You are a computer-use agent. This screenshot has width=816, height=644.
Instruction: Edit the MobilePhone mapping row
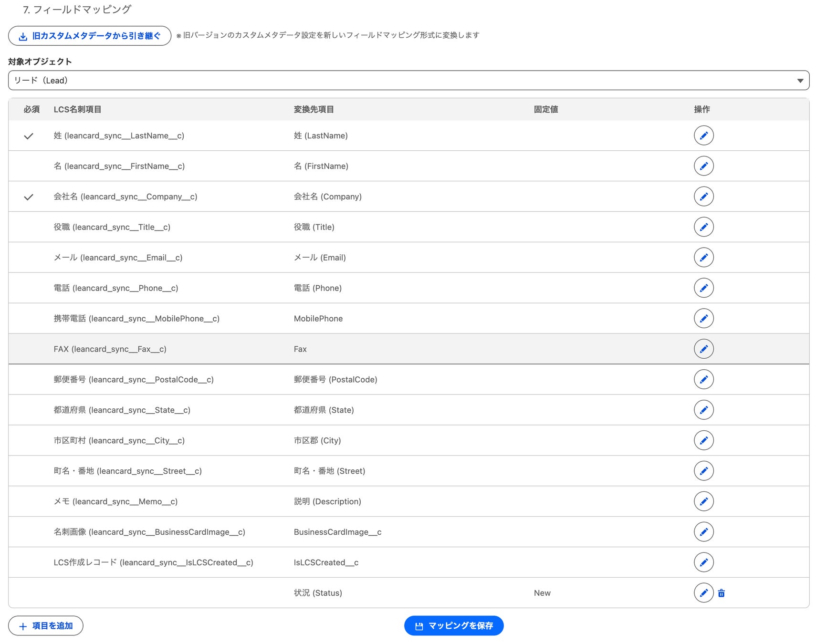(703, 319)
